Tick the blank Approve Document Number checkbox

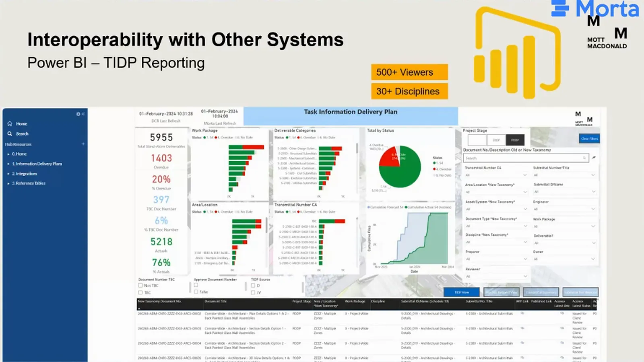(196, 285)
